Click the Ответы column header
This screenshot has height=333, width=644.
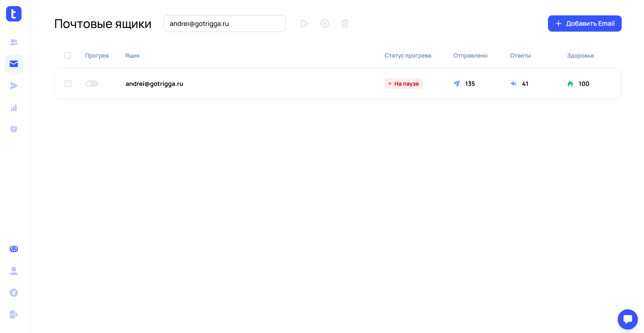pos(520,55)
